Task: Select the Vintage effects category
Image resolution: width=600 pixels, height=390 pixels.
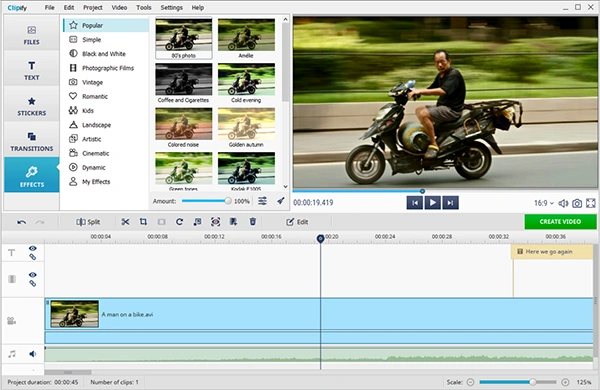Action: point(106,82)
